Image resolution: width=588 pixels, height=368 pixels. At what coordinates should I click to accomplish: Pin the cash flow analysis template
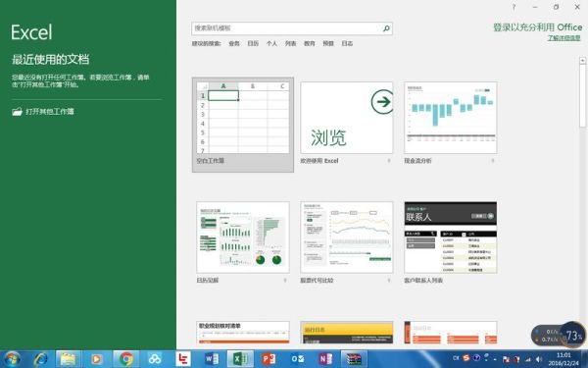493,161
